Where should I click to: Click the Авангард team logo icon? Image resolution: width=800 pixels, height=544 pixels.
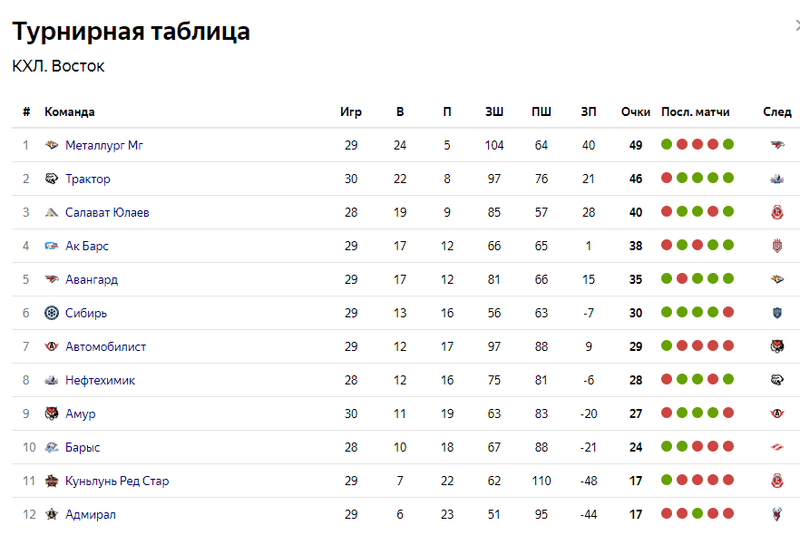tap(52, 280)
